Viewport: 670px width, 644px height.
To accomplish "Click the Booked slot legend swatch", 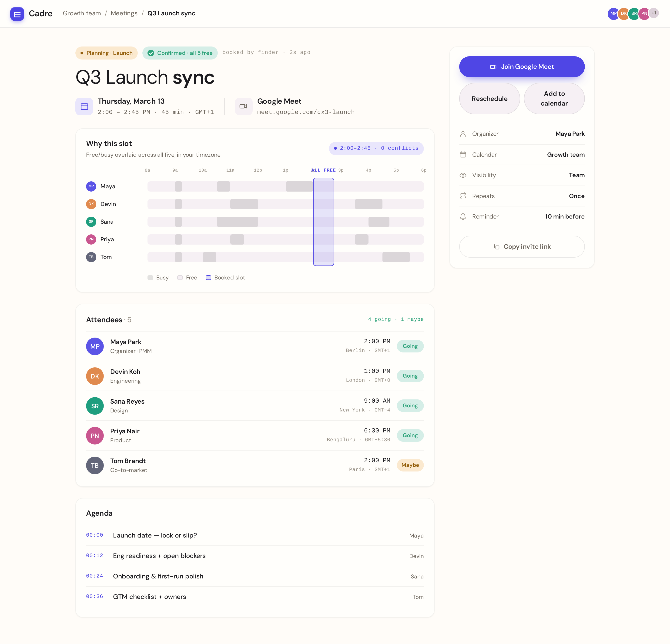I will coord(208,278).
